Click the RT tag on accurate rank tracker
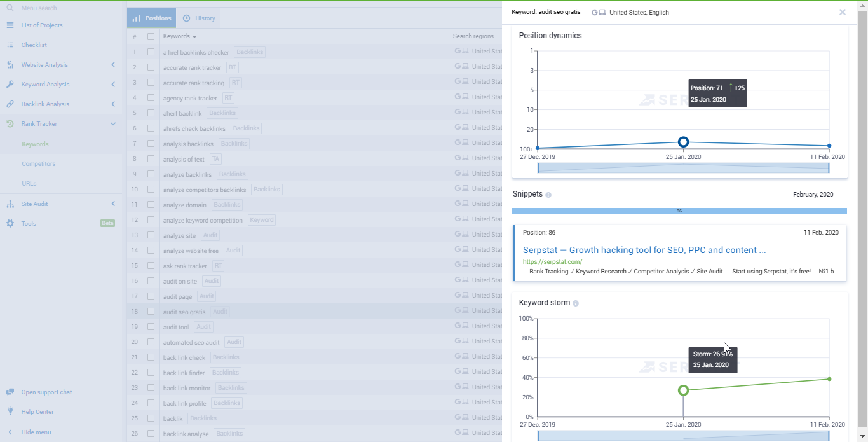Image resolution: width=868 pixels, height=442 pixels. 233,67
